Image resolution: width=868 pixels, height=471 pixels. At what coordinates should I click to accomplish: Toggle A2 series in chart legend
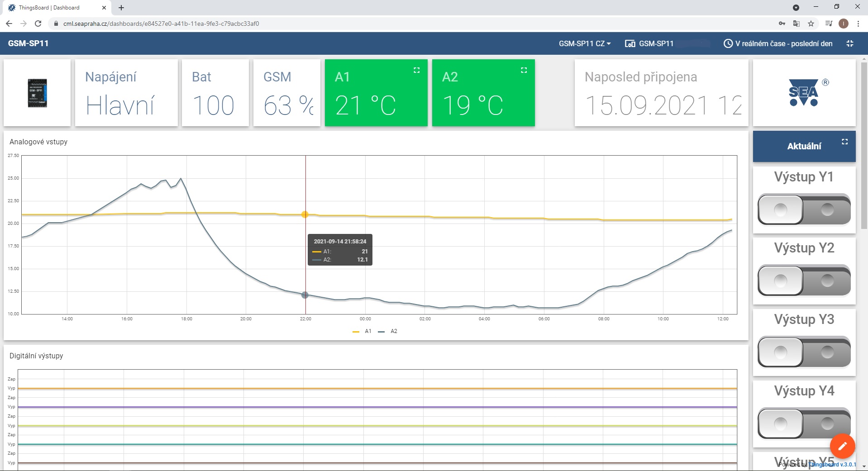click(388, 331)
